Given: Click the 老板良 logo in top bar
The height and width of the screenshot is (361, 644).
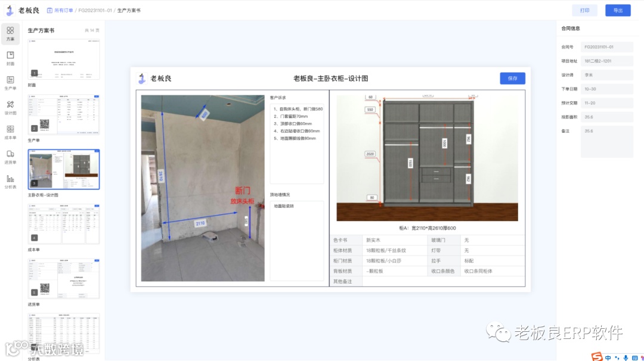Looking at the screenshot, I should tap(23, 10).
